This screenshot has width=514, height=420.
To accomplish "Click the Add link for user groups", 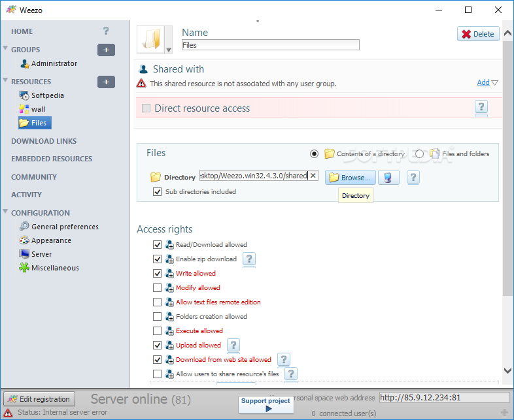I will pyautogui.click(x=483, y=82).
